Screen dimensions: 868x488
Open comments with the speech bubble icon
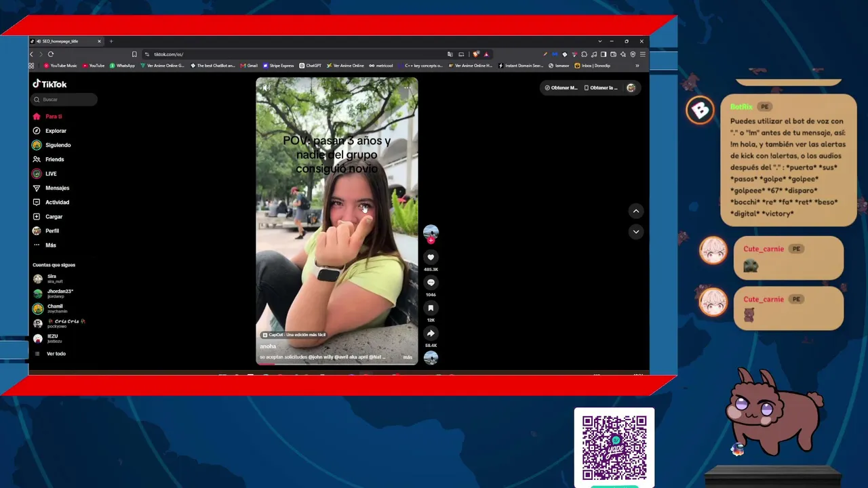click(x=431, y=283)
